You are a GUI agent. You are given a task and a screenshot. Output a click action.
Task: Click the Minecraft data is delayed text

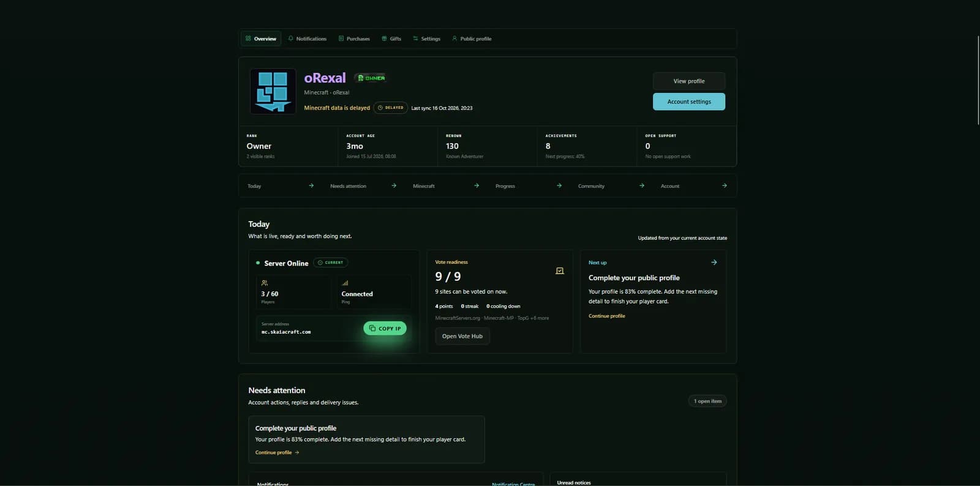click(x=337, y=108)
